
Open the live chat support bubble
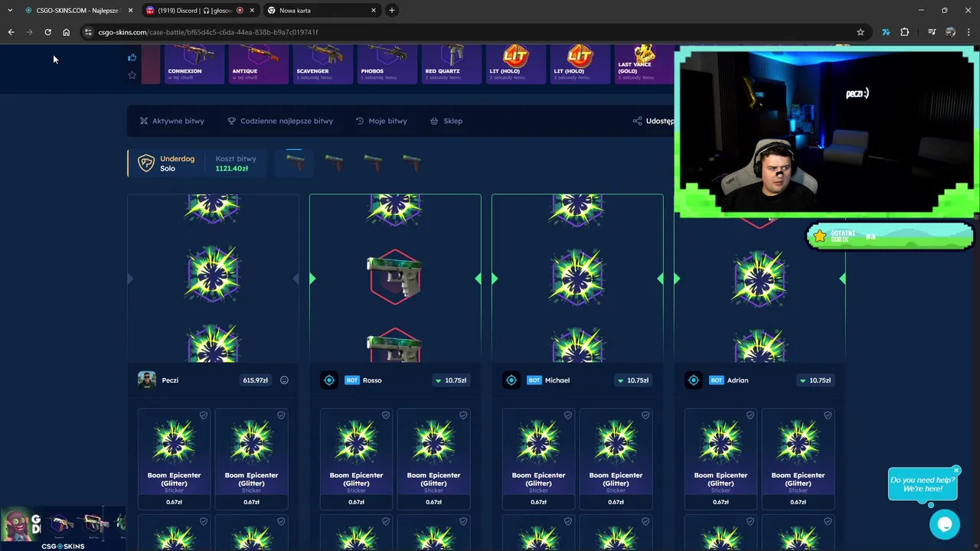pyautogui.click(x=945, y=524)
